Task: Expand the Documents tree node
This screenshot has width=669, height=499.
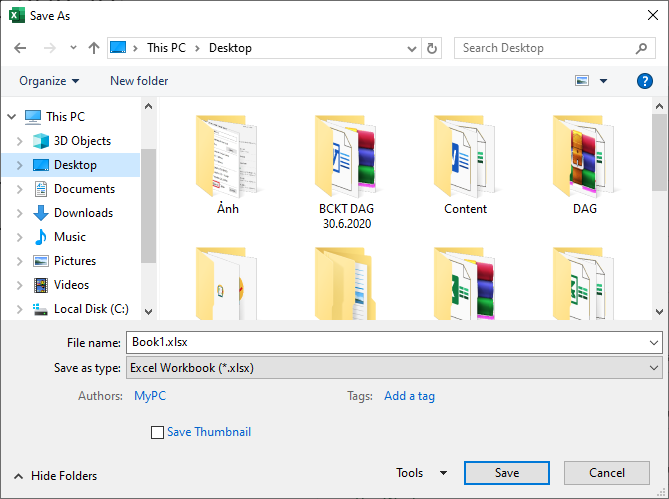Action: (20, 189)
